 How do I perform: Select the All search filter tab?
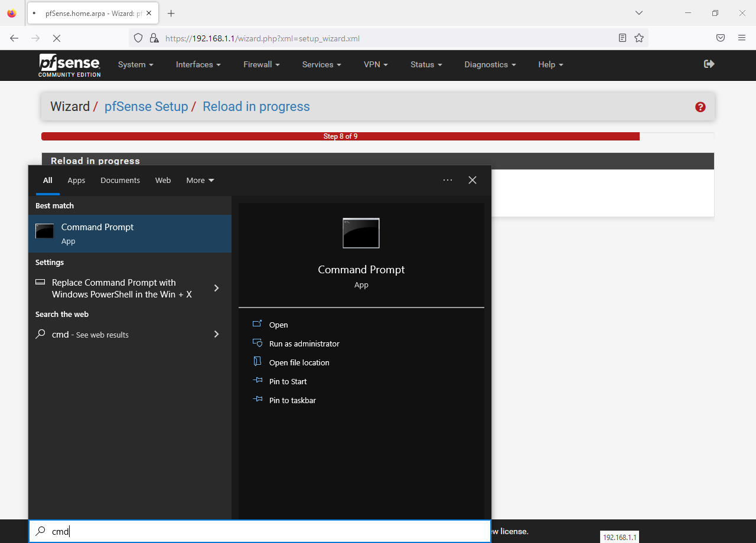(x=48, y=181)
